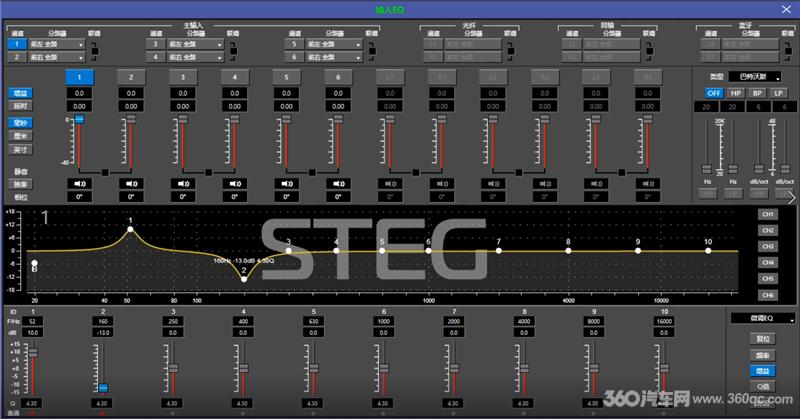This screenshot has height=419, width=800.
Task: Mute channel 5 via its speaker icon
Action: tap(286, 184)
